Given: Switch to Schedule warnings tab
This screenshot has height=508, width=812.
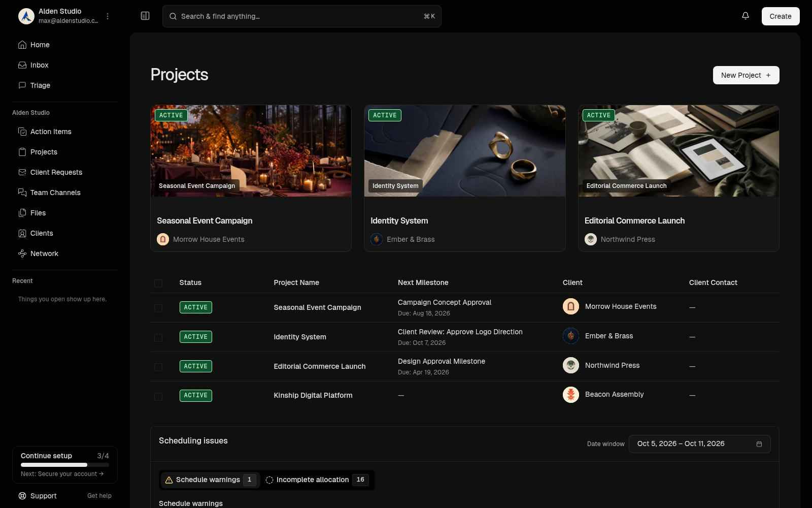Looking at the screenshot, I should pos(210,480).
